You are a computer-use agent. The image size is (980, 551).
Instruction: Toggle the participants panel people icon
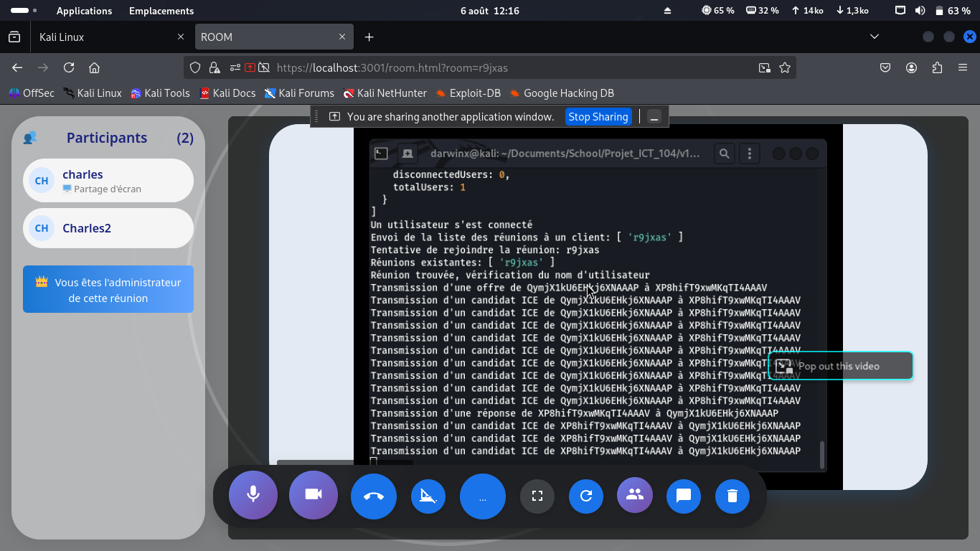(634, 495)
